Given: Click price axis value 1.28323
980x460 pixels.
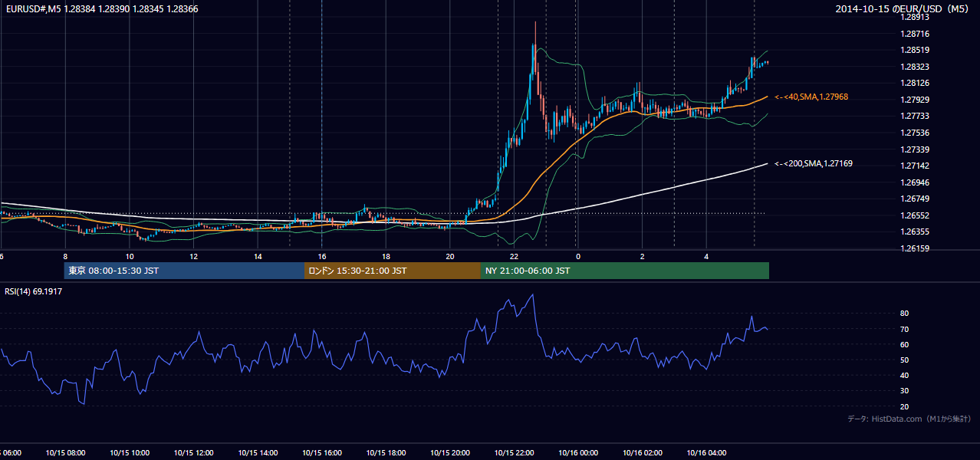Looking at the screenshot, I should coord(915,67).
